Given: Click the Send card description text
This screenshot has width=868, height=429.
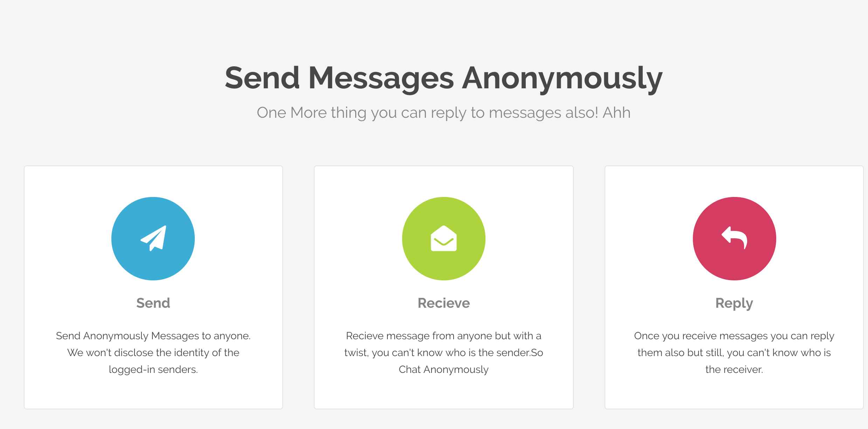Looking at the screenshot, I should [153, 353].
